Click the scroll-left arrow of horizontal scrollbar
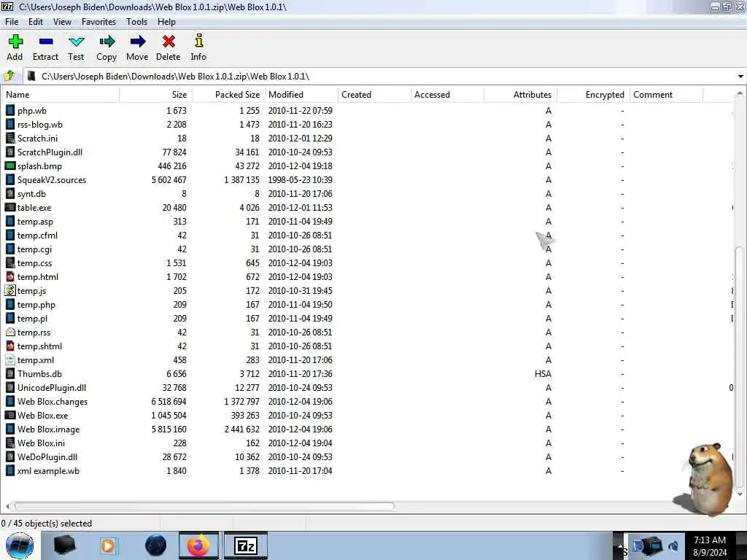 7,506
